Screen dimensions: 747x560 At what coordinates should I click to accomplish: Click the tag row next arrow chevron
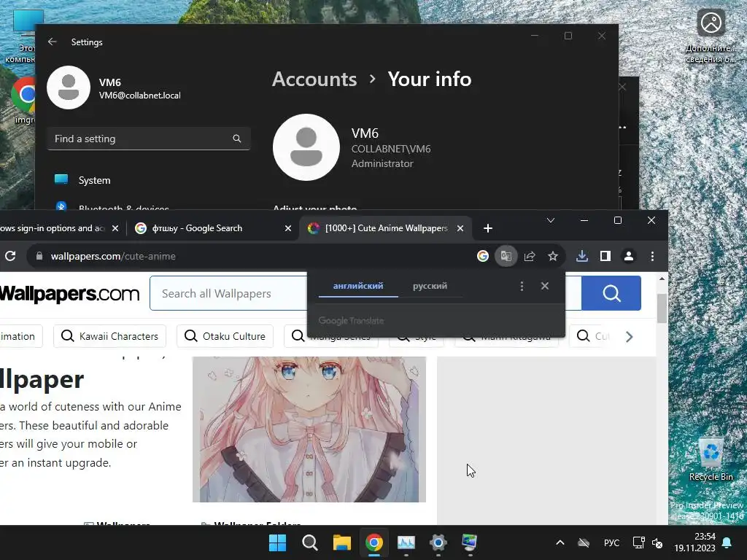click(630, 337)
